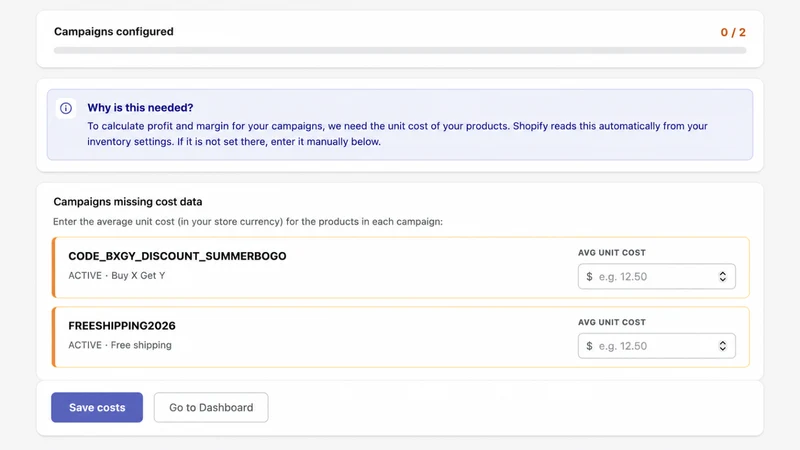
Task: Click the dollar sign in the SUMMERBOGO cost field
Action: (589, 277)
